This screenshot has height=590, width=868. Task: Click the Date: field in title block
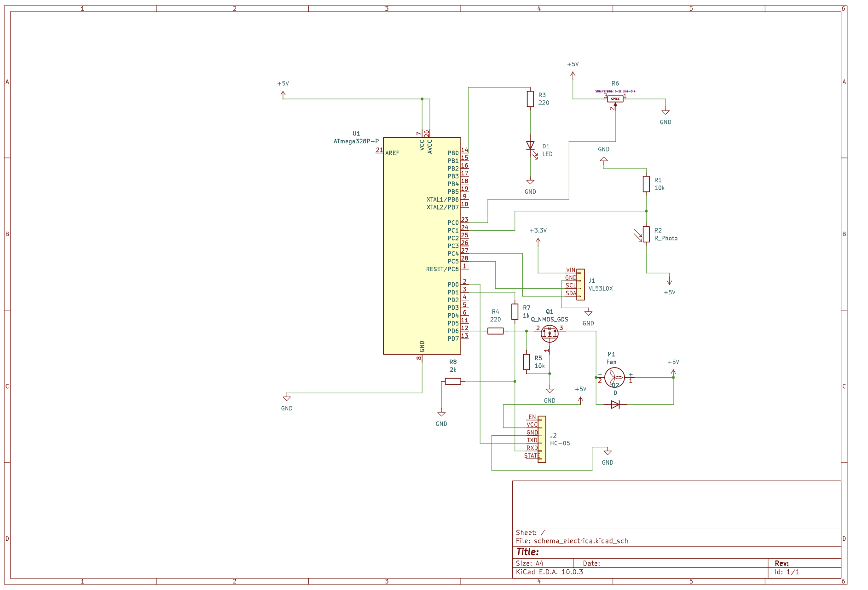[x=591, y=563]
